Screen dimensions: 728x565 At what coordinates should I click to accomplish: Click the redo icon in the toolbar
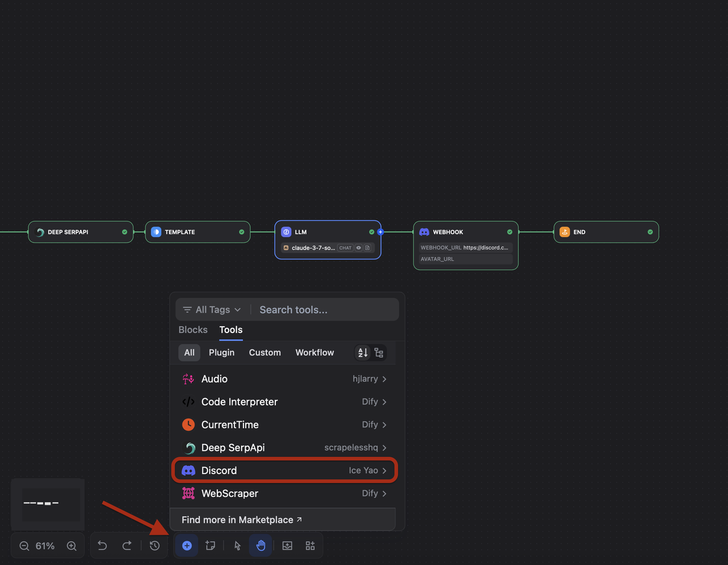pos(127,545)
